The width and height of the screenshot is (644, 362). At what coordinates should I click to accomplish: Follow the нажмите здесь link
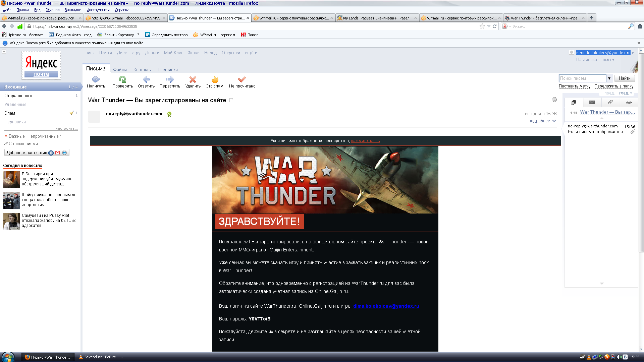pyautogui.click(x=365, y=141)
